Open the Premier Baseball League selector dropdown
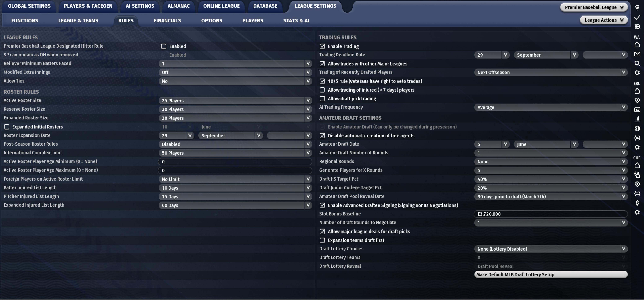This screenshot has width=644, height=300. tap(594, 7)
